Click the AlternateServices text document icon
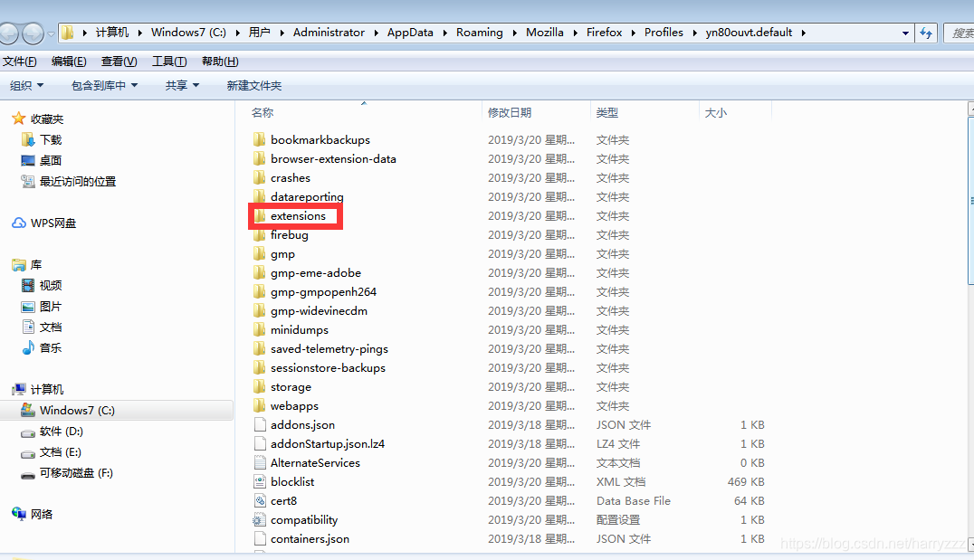 [x=260, y=462]
